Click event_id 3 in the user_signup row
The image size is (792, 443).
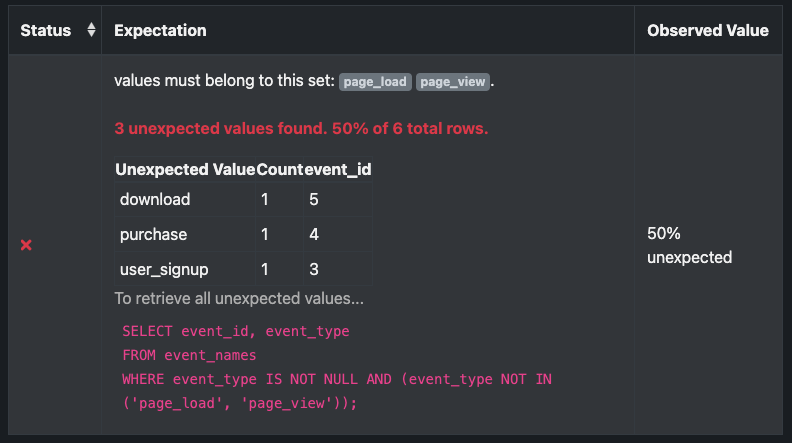coord(314,268)
